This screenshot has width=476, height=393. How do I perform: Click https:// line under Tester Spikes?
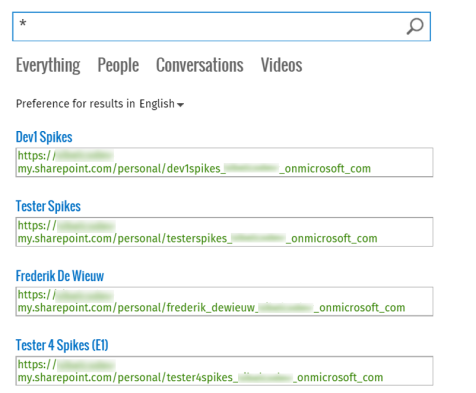click(x=66, y=225)
